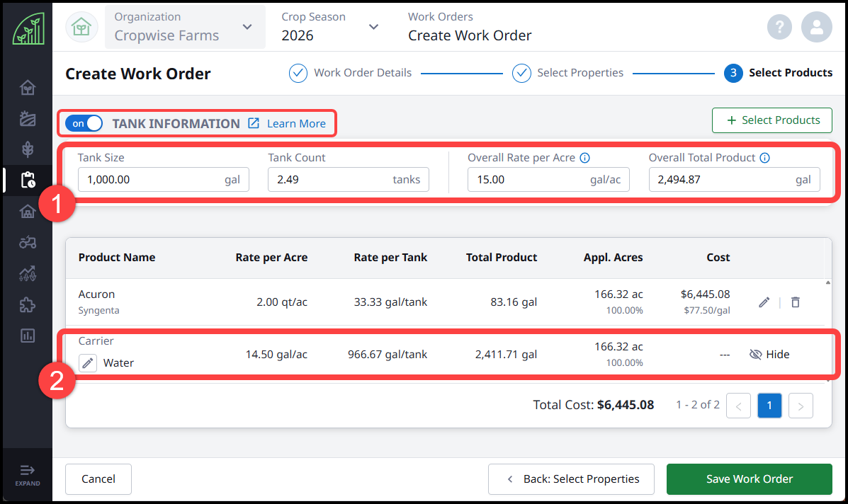This screenshot has height=504, width=848.
Task: Click Rate per Tank column header
Action: point(390,258)
